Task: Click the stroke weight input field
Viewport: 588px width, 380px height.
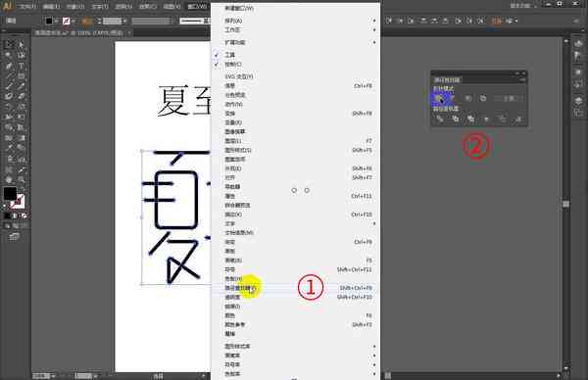Action: (112, 21)
